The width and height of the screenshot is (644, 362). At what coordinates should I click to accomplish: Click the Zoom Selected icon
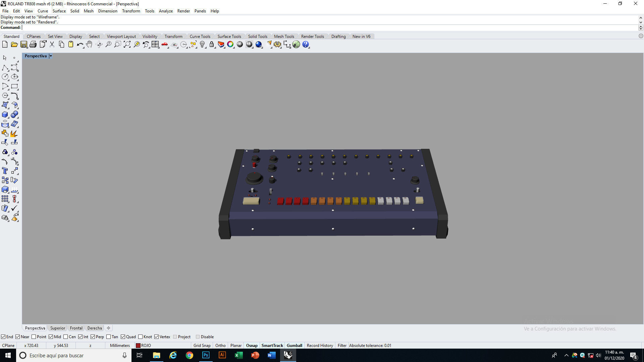point(137,45)
